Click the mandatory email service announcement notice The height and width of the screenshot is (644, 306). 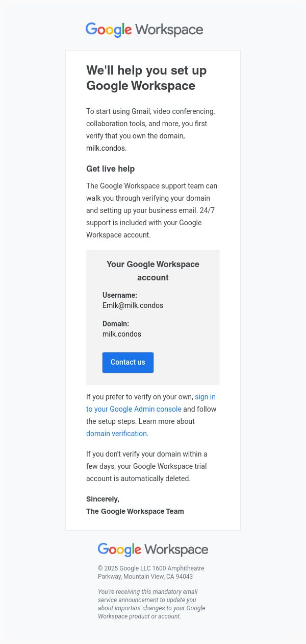151,604
